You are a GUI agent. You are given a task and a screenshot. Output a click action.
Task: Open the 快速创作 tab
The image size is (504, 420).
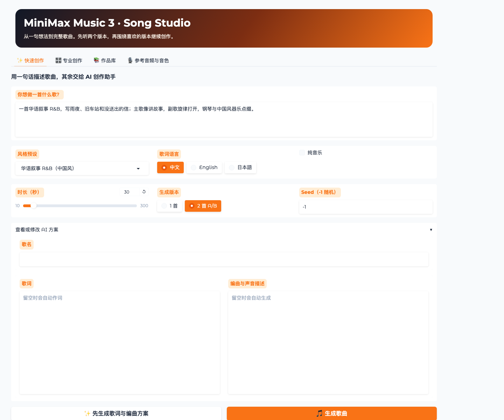(30, 61)
